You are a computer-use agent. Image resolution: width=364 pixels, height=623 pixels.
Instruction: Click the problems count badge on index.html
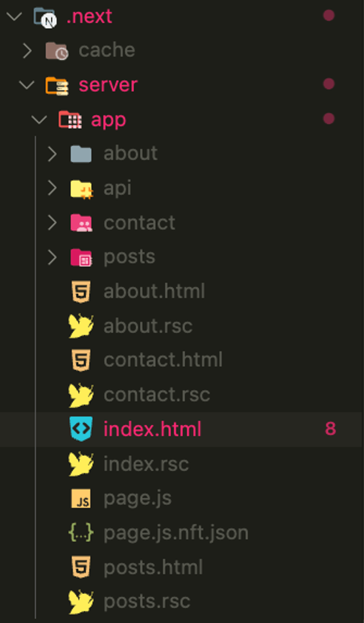pos(330,429)
